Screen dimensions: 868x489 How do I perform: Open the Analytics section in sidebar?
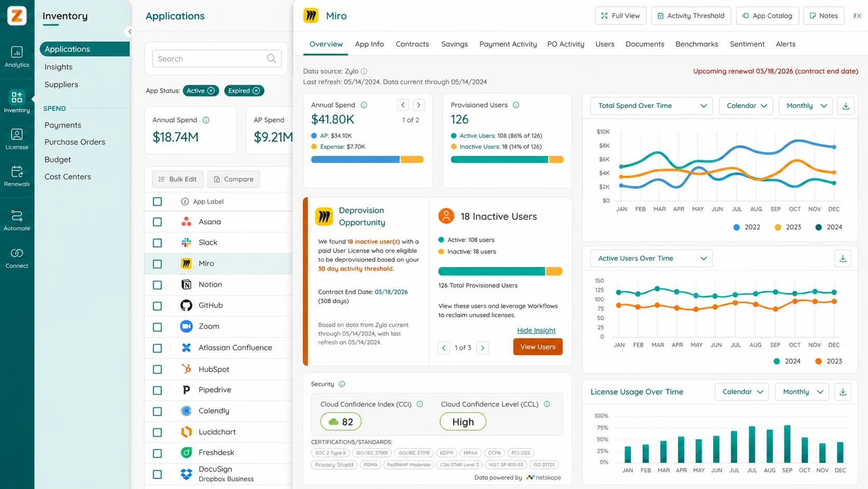coord(17,57)
